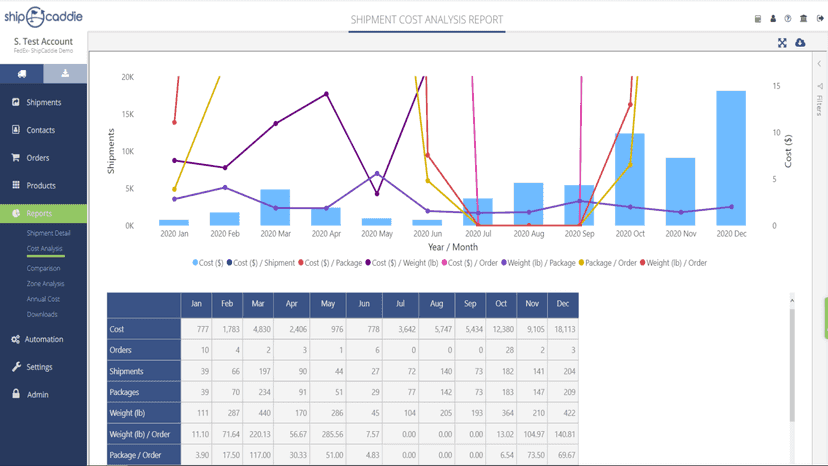The width and height of the screenshot is (828, 466).
Task: Collapse the Reports sidebar section
Action: (43, 213)
